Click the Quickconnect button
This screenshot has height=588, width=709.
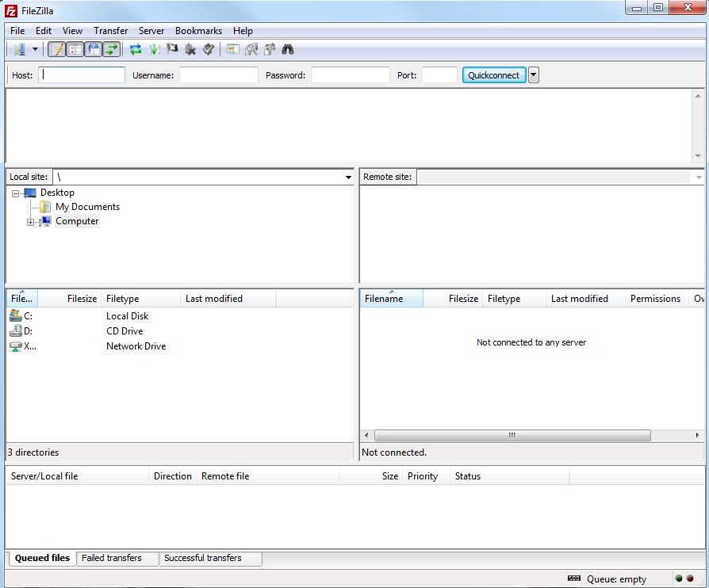pyautogui.click(x=494, y=75)
